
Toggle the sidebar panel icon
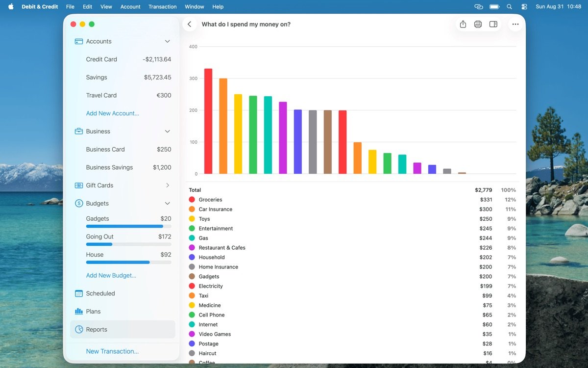click(493, 24)
